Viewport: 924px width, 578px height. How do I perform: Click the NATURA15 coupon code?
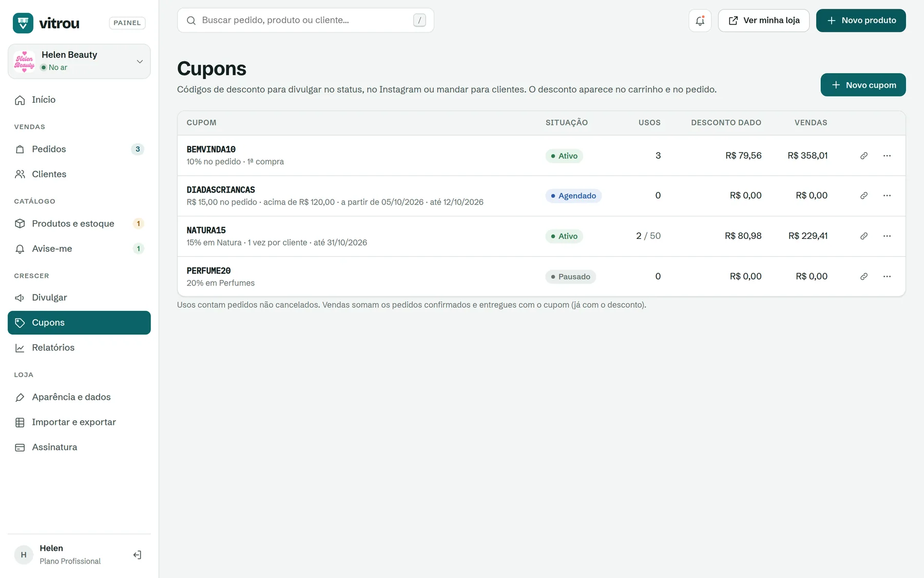(206, 231)
